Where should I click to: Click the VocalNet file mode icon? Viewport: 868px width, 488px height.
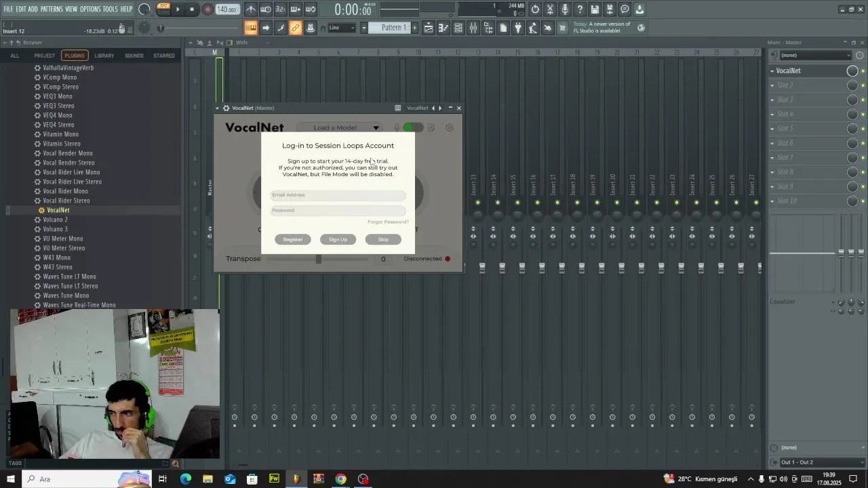pos(431,127)
